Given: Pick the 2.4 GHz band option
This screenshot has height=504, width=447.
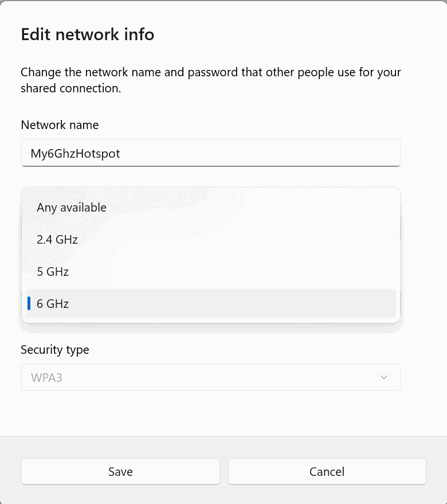Looking at the screenshot, I should point(57,240).
